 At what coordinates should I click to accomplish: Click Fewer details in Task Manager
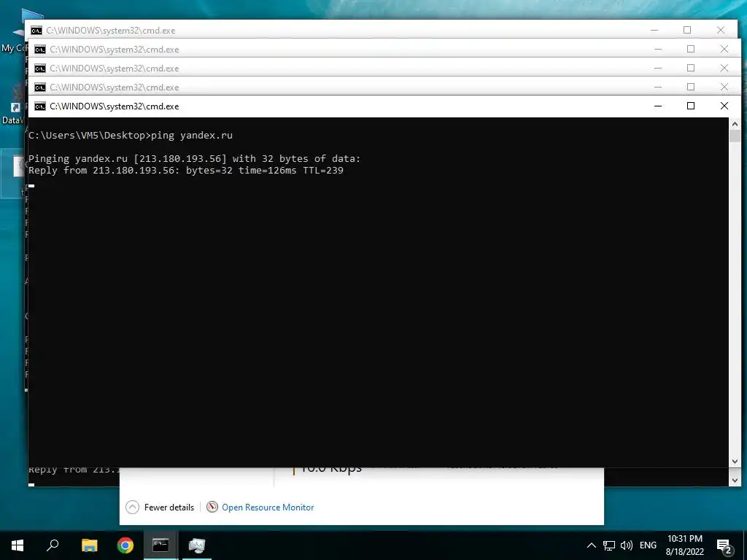pos(160,507)
